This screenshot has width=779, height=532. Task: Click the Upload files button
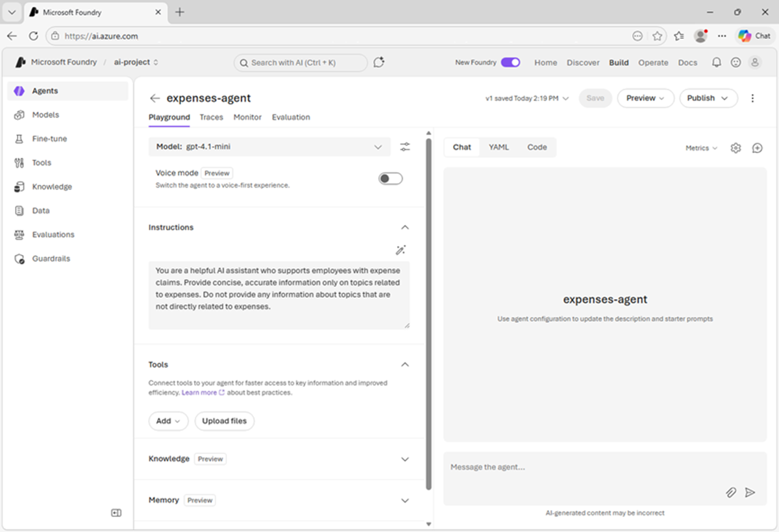(225, 421)
